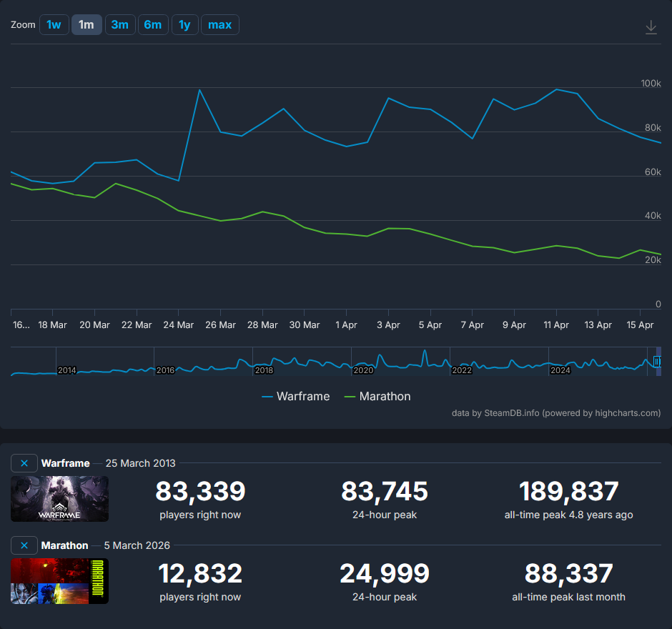Viewport: 672px width, 629px height.
Task: Click the 26 Mar axis label
Action: pos(220,325)
